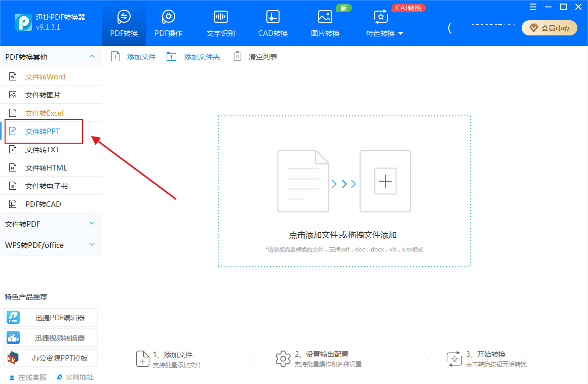Click the 会员中心 button
The width and height of the screenshot is (588, 384).
coord(550,28)
